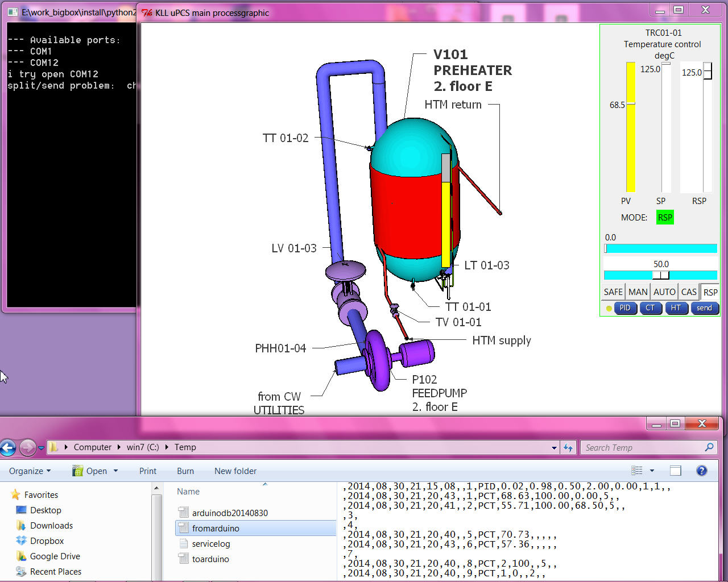
Task: Expand the address bar history dropdown
Action: (554, 448)
